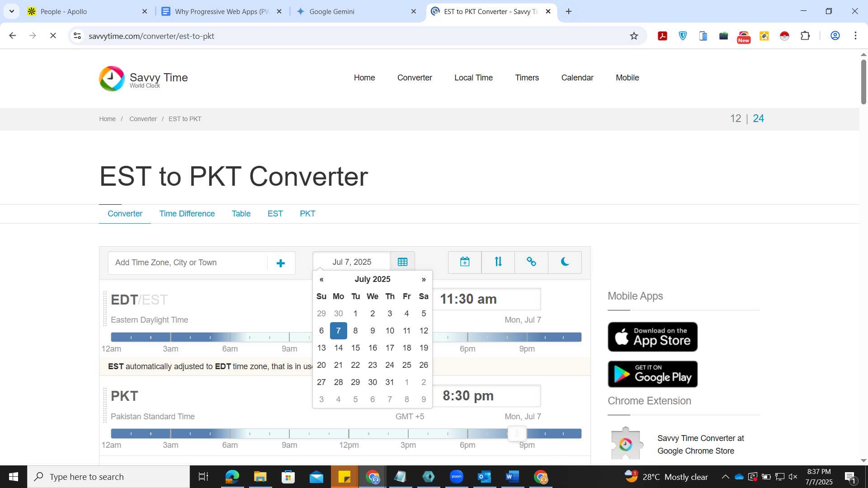Toggle night mode with the moon icon
The height and width of the screenshot is (488, 868).
tap(565, 262)
